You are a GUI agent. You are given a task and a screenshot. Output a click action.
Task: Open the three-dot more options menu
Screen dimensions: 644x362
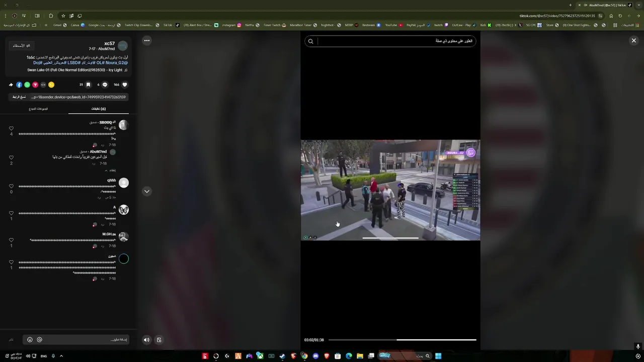pyautogui.click(x=147, y=40)
